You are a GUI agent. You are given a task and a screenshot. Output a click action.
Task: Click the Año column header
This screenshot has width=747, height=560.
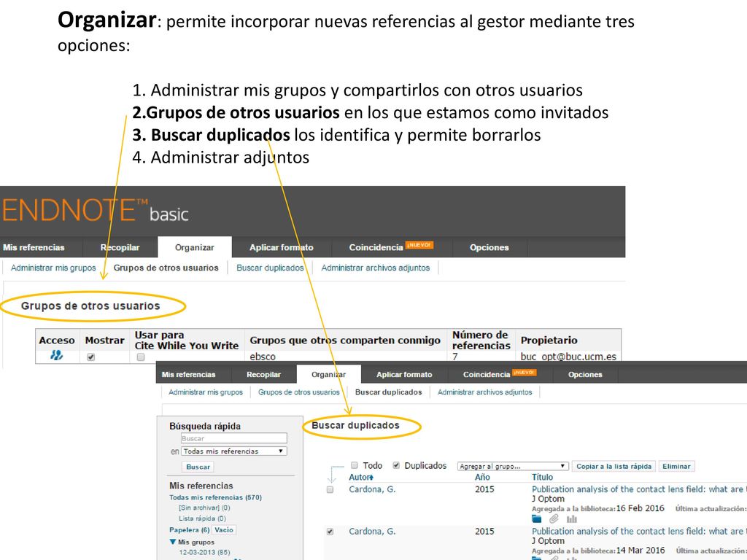[x=482, y=477]
